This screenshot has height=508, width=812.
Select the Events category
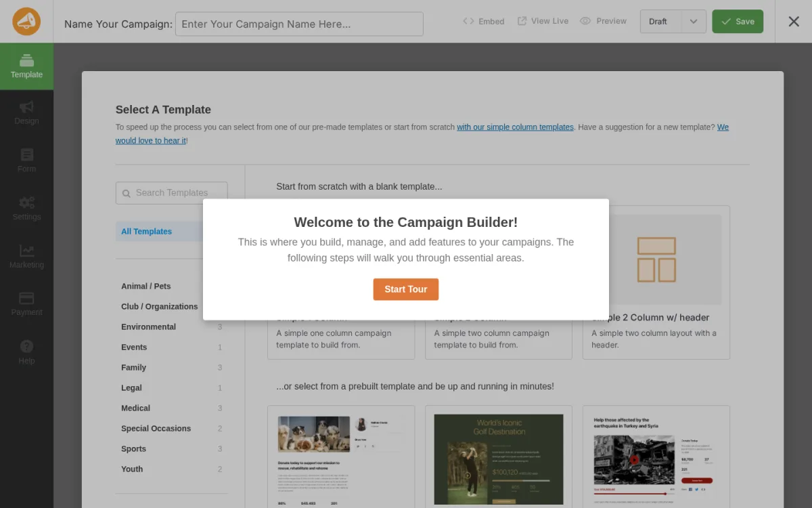click(172, 347)
